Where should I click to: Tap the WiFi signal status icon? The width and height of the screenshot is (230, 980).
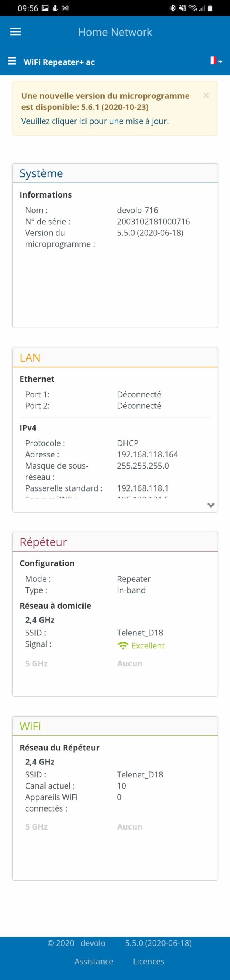[193, 8]
